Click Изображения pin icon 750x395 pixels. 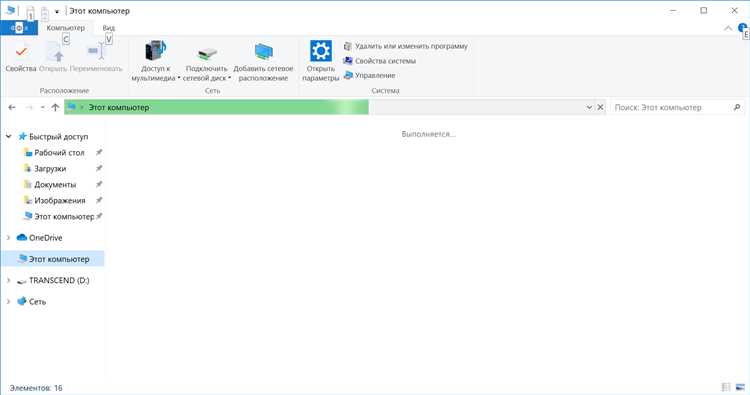coord(99,200)
